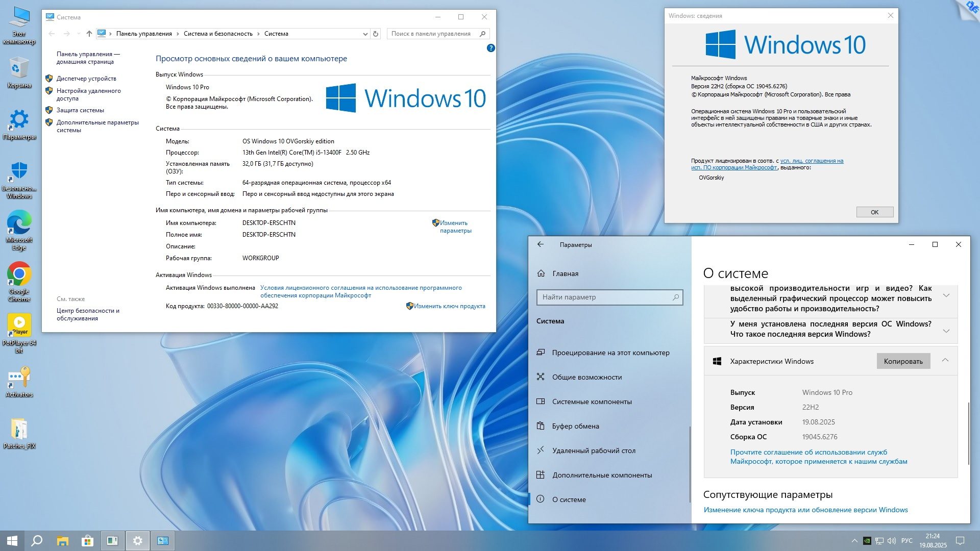Show hidden system tray icons
980x551 pixels.
pos(854,541)
